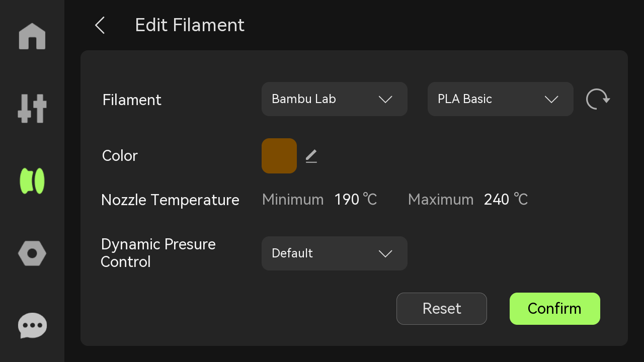Open the Controls sliders icon in sidebar

(32, 108)
